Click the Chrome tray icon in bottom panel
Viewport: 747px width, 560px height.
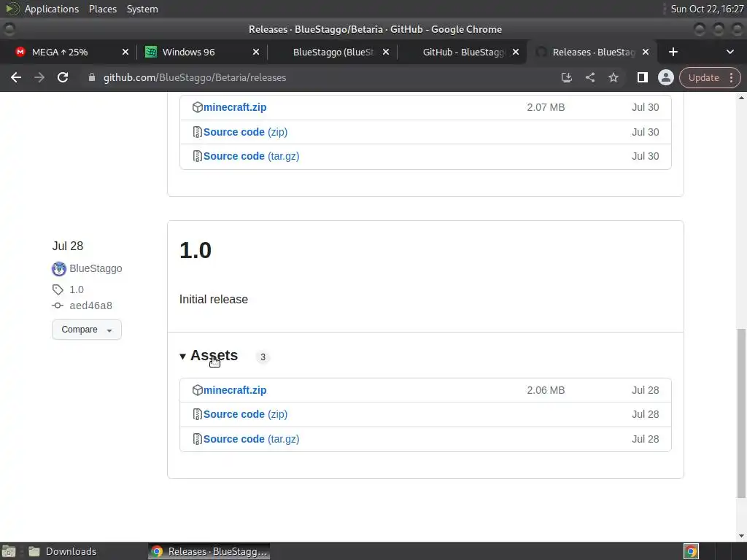691,551
